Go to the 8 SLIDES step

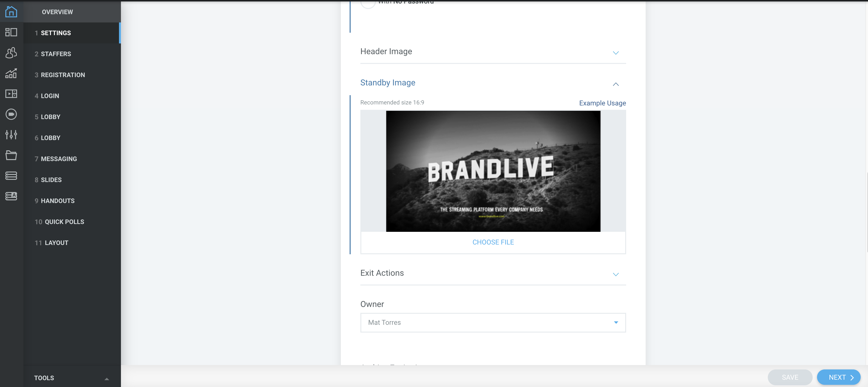[x=72, y=180]
